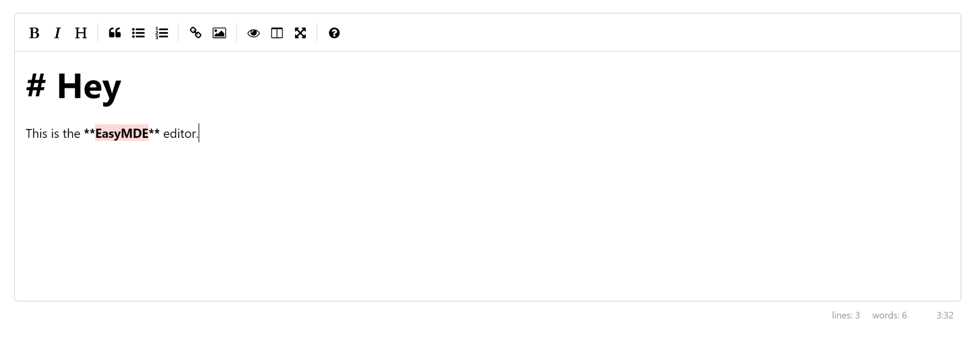Click the words count in status bar

(889, 316)
